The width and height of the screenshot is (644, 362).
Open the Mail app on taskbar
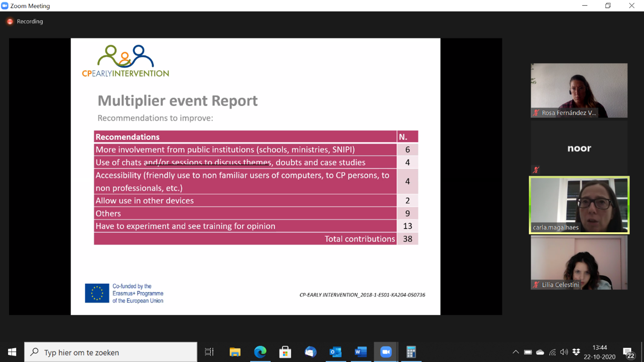[x=310, y=352]
